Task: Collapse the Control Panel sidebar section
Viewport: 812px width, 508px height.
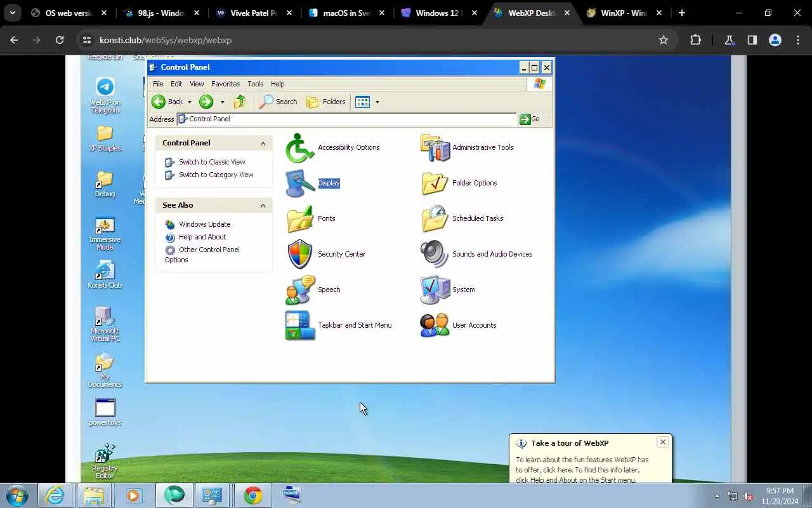Action: click(263, 144)
